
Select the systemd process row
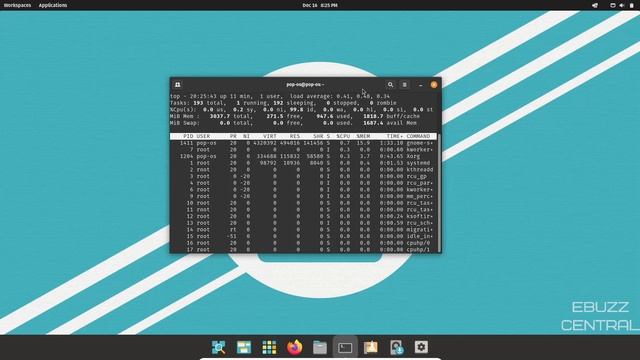tap(304, 163)
